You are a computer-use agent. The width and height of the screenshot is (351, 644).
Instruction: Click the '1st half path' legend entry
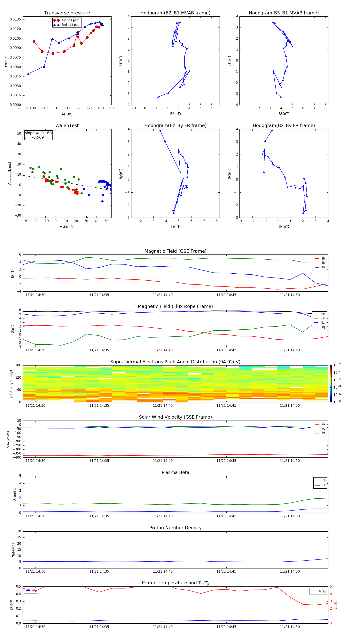[x=67, y=20]
